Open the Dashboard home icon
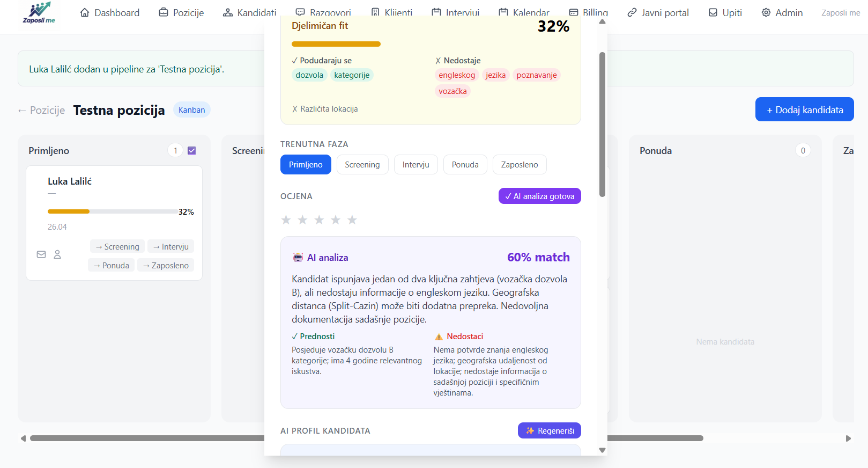The height and width of the screenshot is (468, 868). pos(85,12)
